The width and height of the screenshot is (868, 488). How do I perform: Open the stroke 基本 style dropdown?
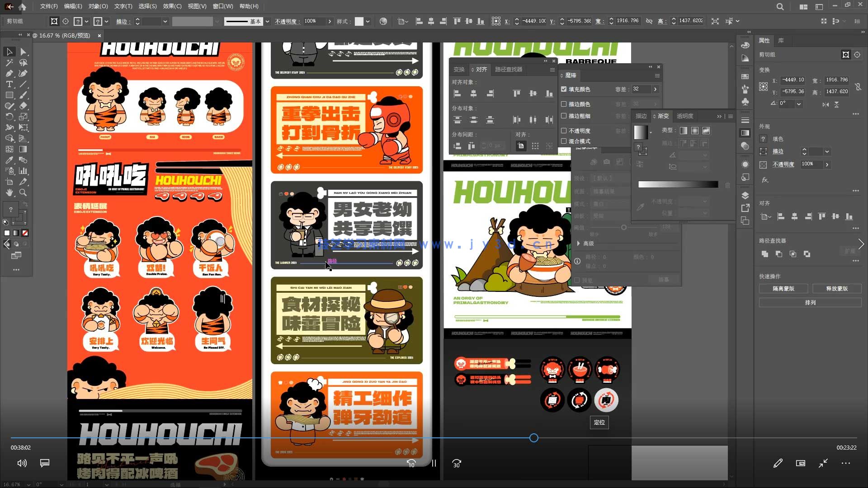(268, 21)
